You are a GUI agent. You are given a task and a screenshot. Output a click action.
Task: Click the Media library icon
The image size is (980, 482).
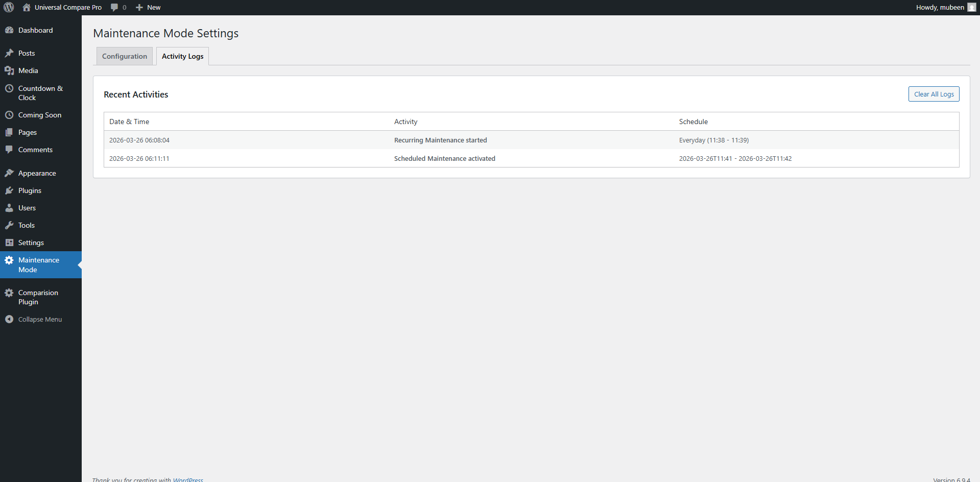tap(9, 70)
